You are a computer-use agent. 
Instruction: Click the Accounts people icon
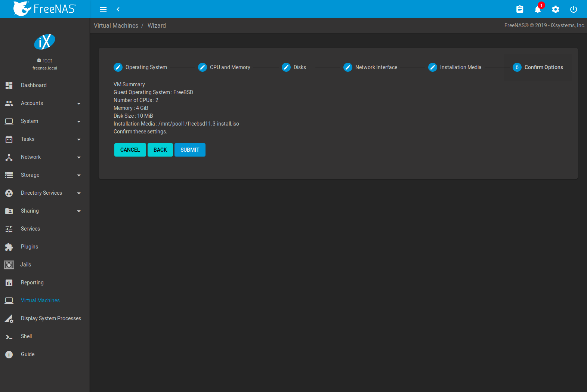click(x=9, y=103)
